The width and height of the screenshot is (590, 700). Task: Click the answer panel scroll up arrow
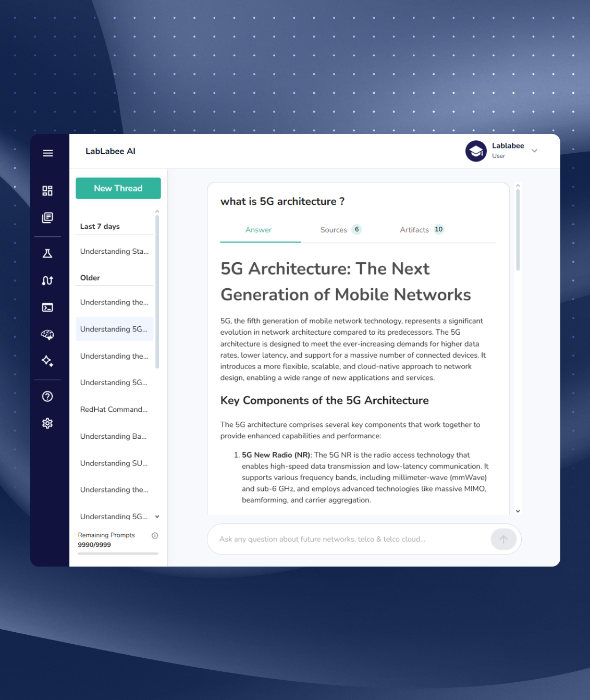tap(518, 186)
